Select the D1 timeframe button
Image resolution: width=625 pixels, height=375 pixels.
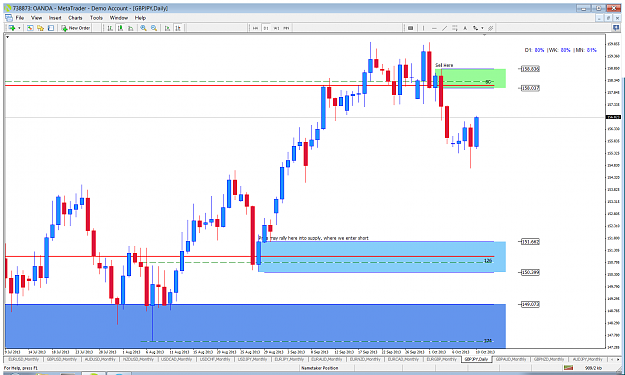[x=266, y=28]
